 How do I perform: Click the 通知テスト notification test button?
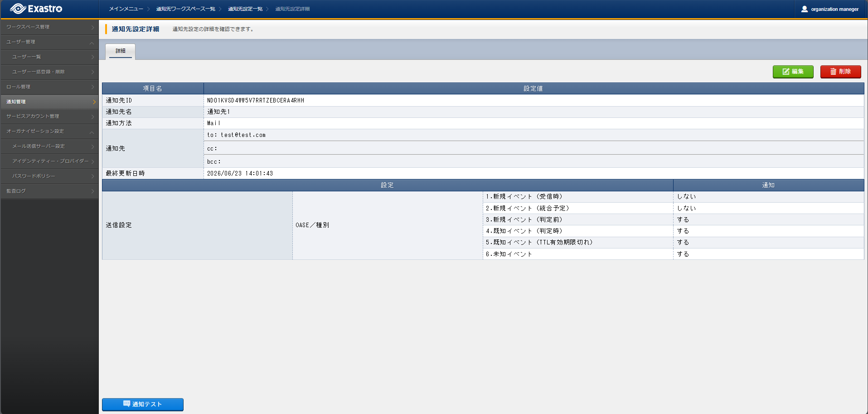(143, 404)
